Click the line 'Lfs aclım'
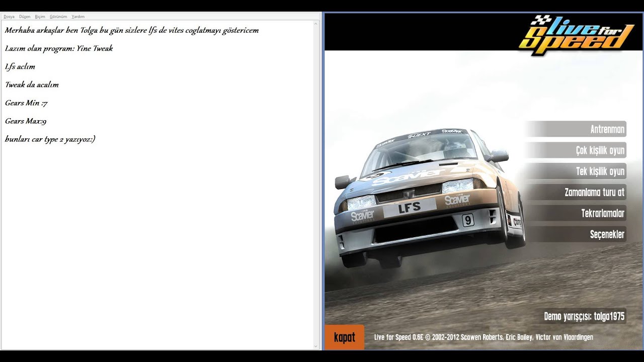 [20, 67]
